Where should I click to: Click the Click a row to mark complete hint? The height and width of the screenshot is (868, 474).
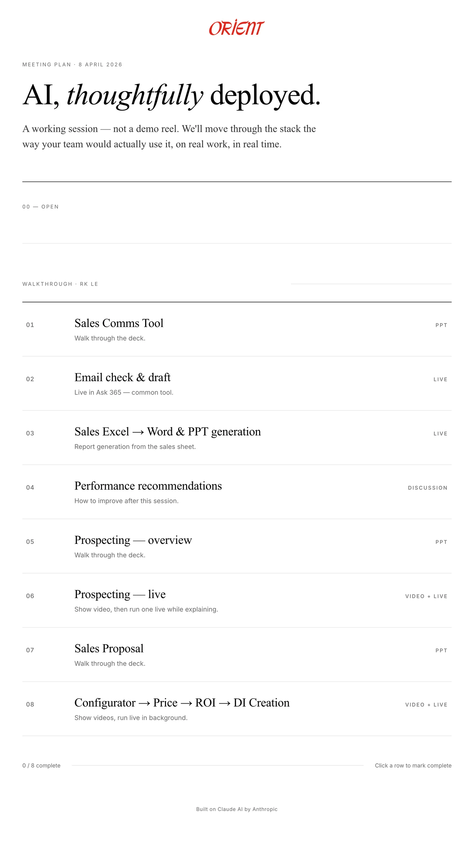[412, 766]
